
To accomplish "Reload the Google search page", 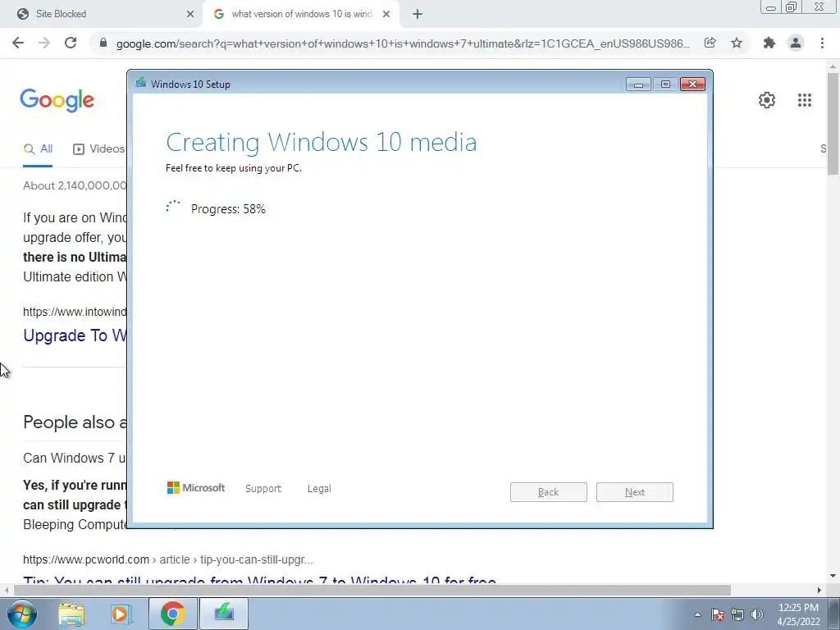I will click(71, 43).
